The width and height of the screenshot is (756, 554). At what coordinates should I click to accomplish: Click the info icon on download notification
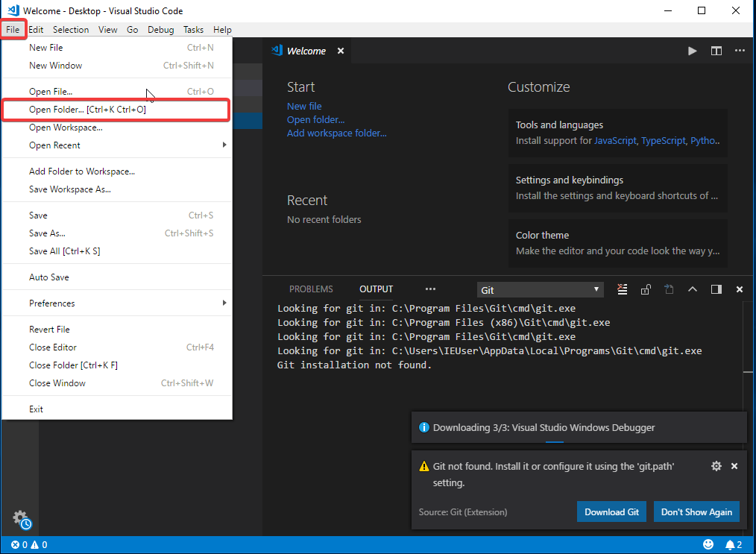(423, 427)
